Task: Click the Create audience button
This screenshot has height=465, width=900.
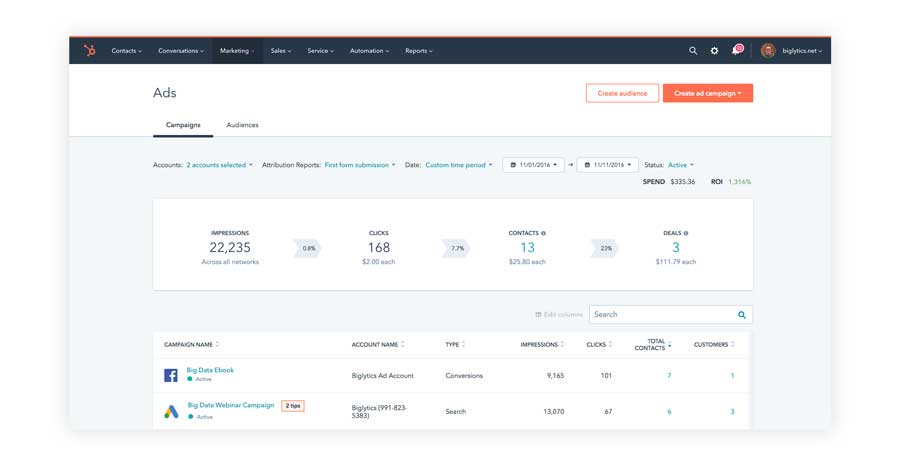Action: tap(622, 93)
